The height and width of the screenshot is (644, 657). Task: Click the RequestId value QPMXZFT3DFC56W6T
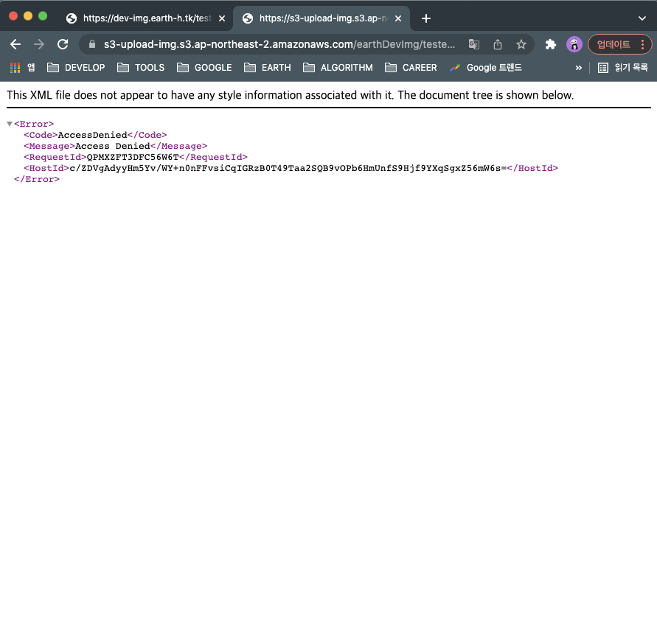point(133,157)
